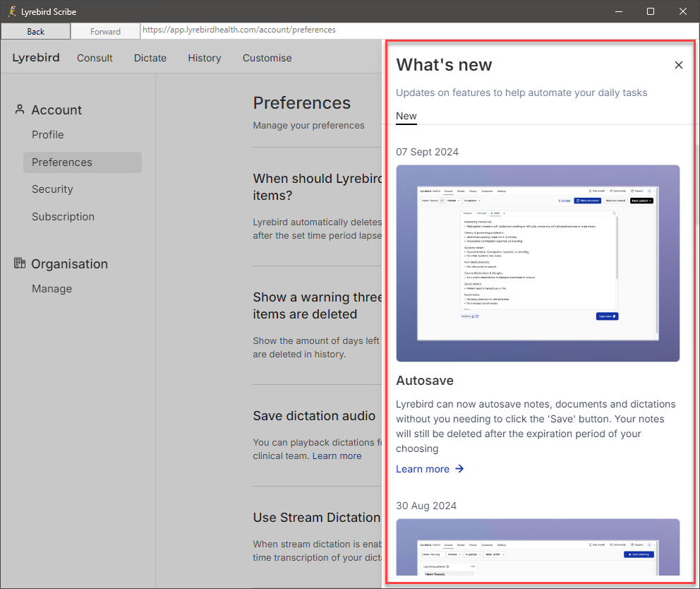Click Learn more under Autosave
Screen dimensions: 700x589
click(x=423, y=469)
